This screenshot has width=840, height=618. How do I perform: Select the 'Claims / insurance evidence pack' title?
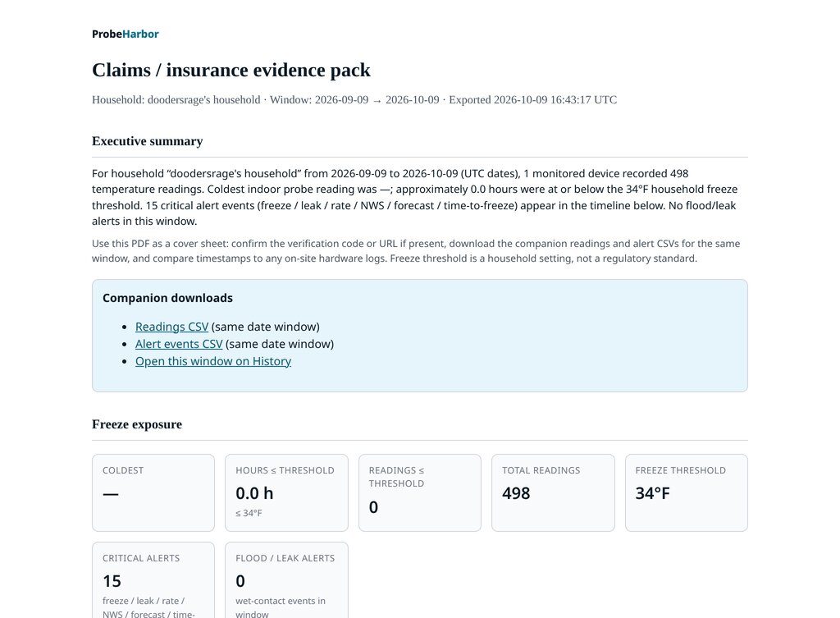[x=231, y=70]
